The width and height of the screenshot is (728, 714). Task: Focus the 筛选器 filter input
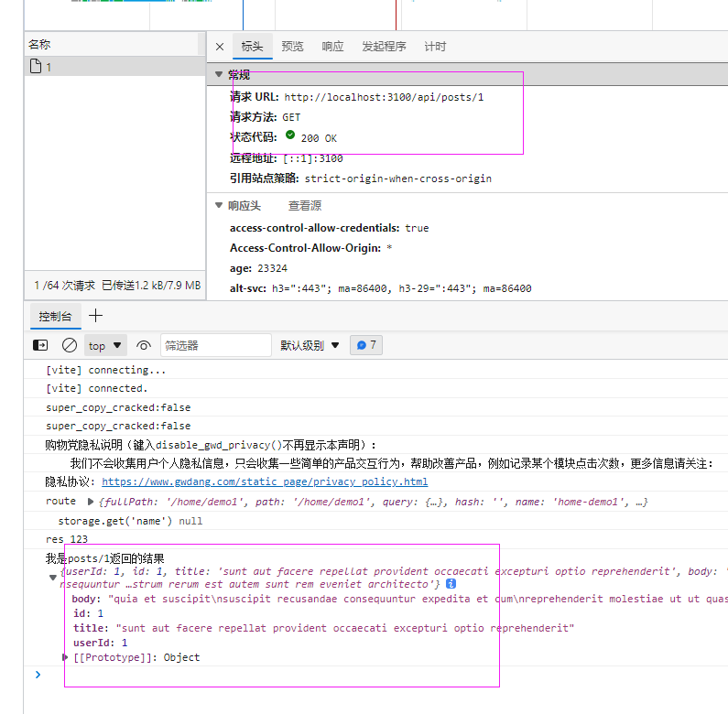pyautogui.click(x=216, y=346)
